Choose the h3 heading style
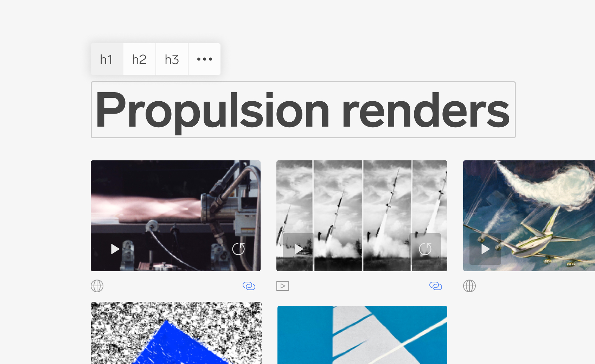Screen dimensions: 595x364 coord(172,59)
